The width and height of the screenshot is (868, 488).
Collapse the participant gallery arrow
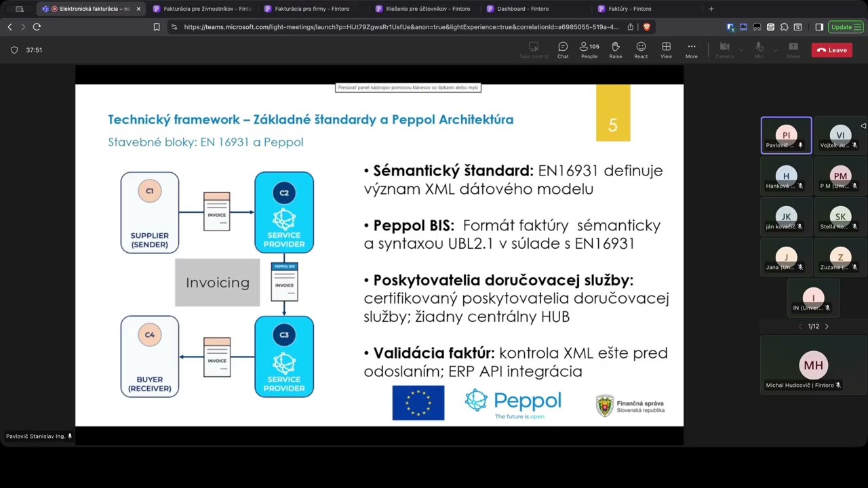[863, 126]
